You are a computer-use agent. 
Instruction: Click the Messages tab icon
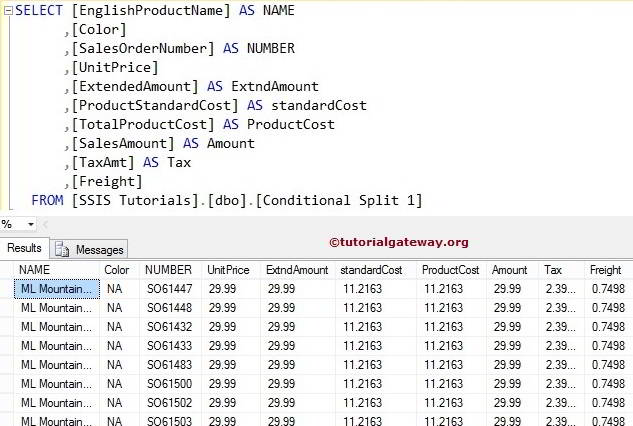(62, 249)
